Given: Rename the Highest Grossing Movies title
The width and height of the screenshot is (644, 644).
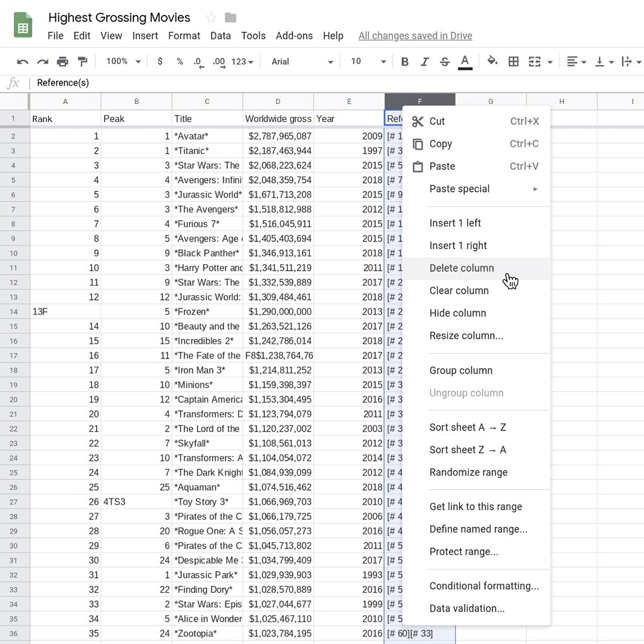Looking at the screenshot, I should (119, 17).
